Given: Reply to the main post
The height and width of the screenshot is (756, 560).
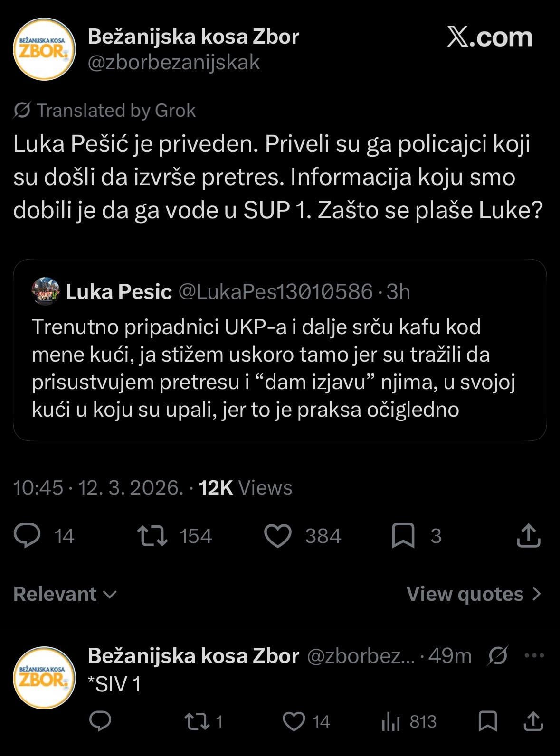Looking at the screenshot, I should coord(27,536).
